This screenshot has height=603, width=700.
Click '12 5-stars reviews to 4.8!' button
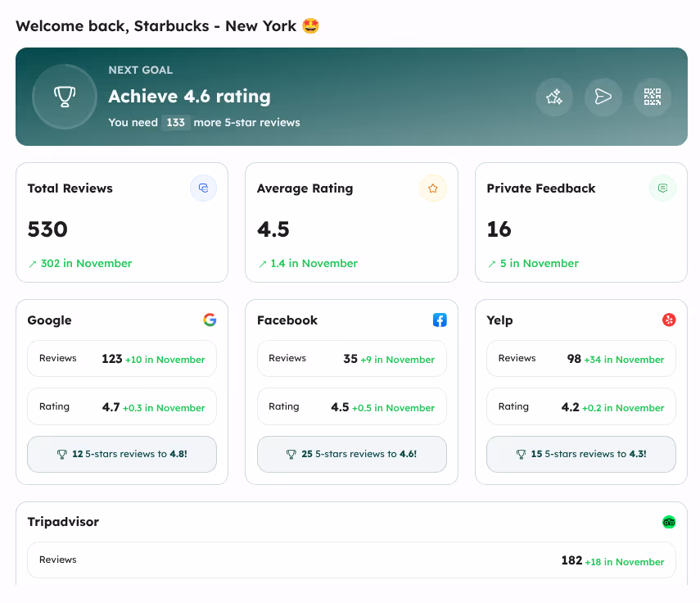(122, 454)
